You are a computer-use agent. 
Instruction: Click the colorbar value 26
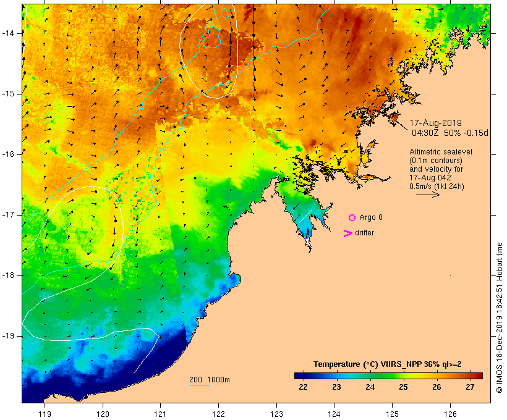pos(437,387)
